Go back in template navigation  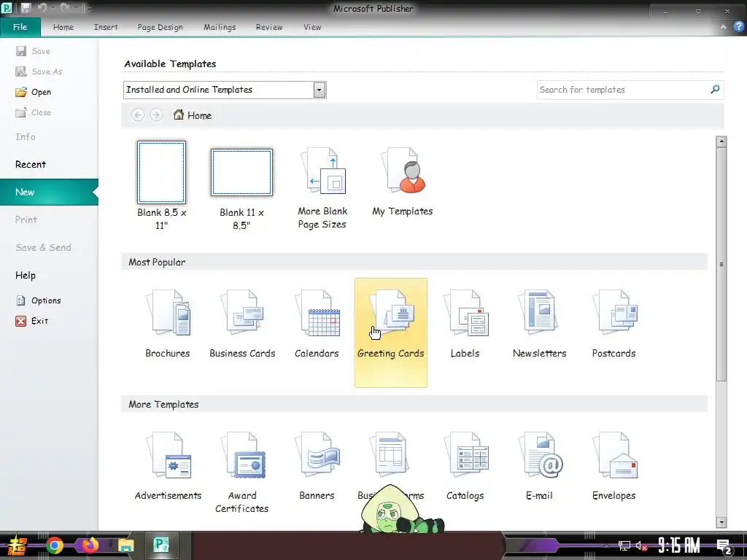(x=138, y=114)
